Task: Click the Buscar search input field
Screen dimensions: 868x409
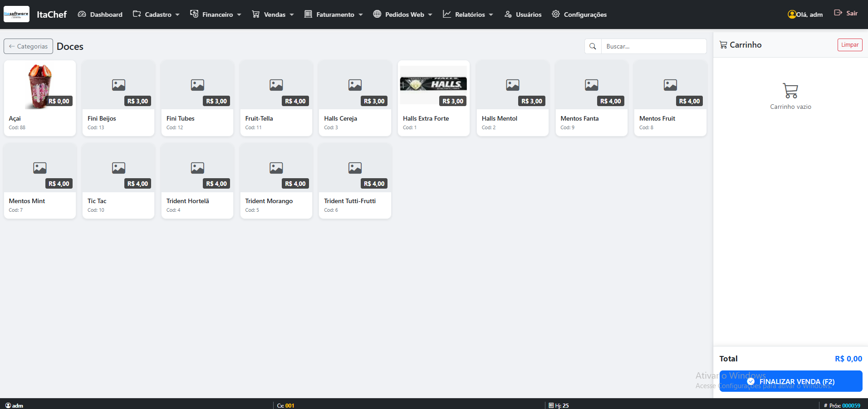Action: [x=653, y=46]
